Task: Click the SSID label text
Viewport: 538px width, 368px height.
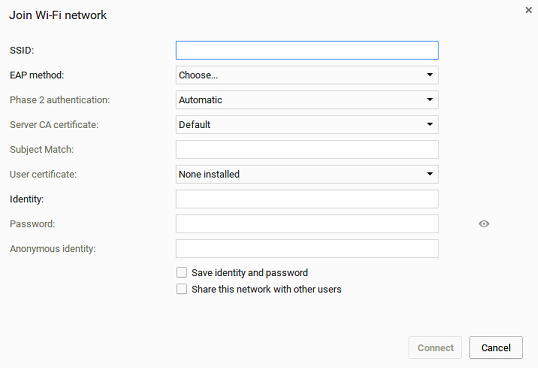Action: tap(22, 50)
